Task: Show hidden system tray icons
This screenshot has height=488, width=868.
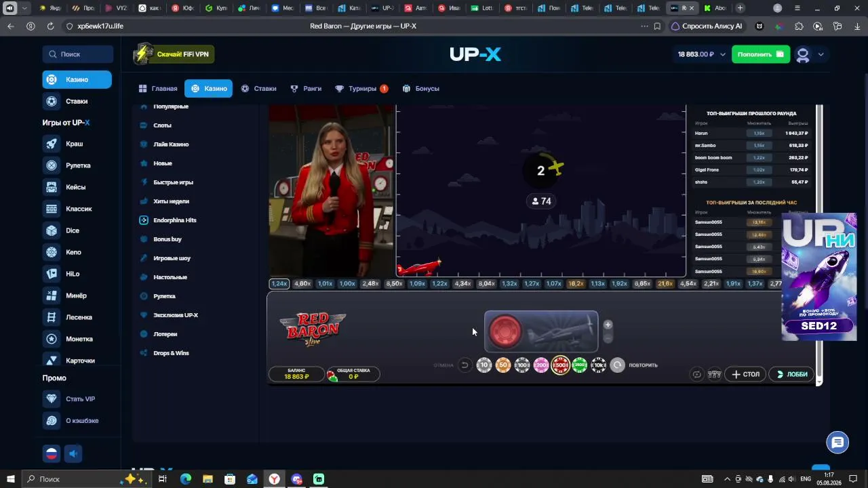Action: [x=728, y=479]
